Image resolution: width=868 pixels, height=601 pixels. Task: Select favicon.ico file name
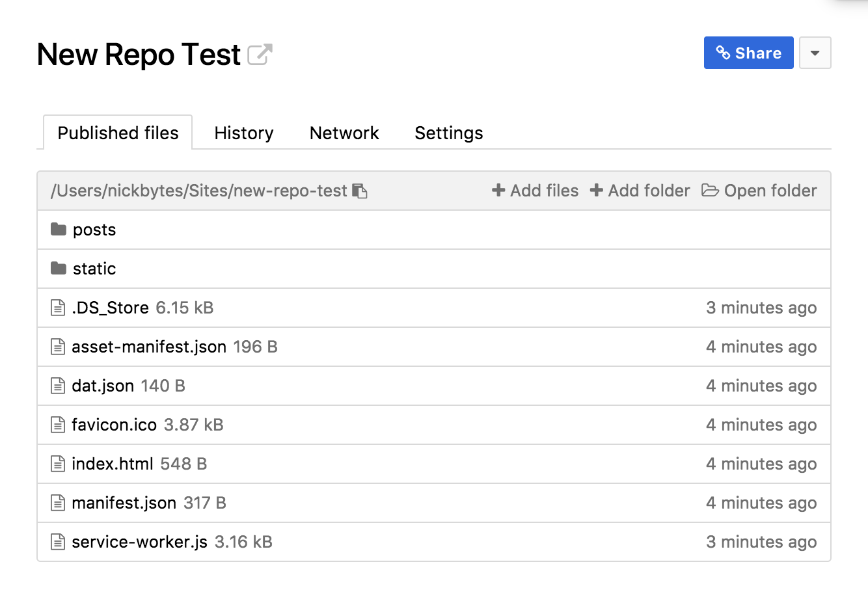[115, 425]
